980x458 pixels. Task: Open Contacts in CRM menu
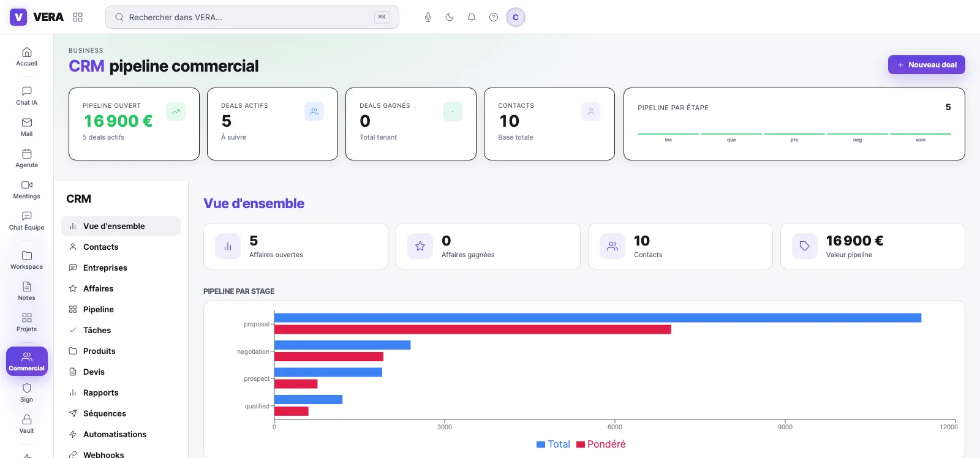(x=121, y=247)
